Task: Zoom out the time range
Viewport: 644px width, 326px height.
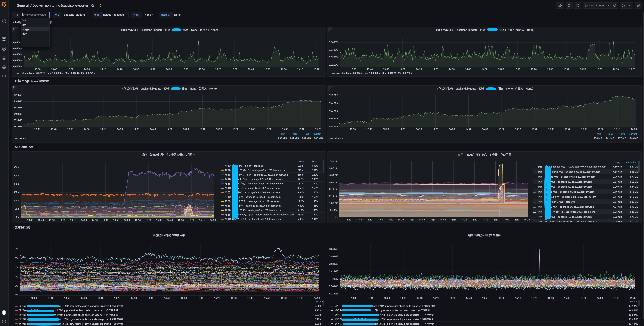Action: point(615,5)
